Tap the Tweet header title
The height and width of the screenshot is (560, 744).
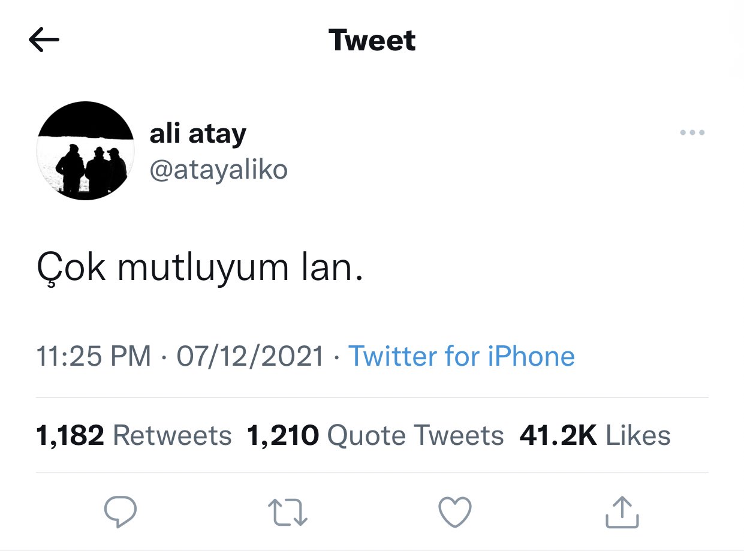(372, 40)
